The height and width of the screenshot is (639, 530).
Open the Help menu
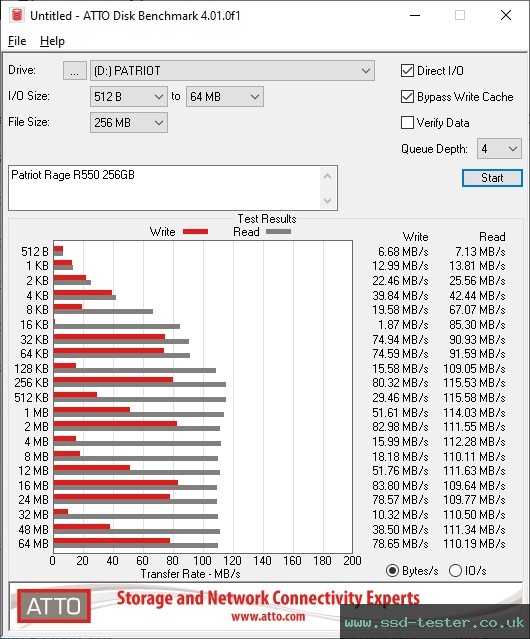pos(52,41)
